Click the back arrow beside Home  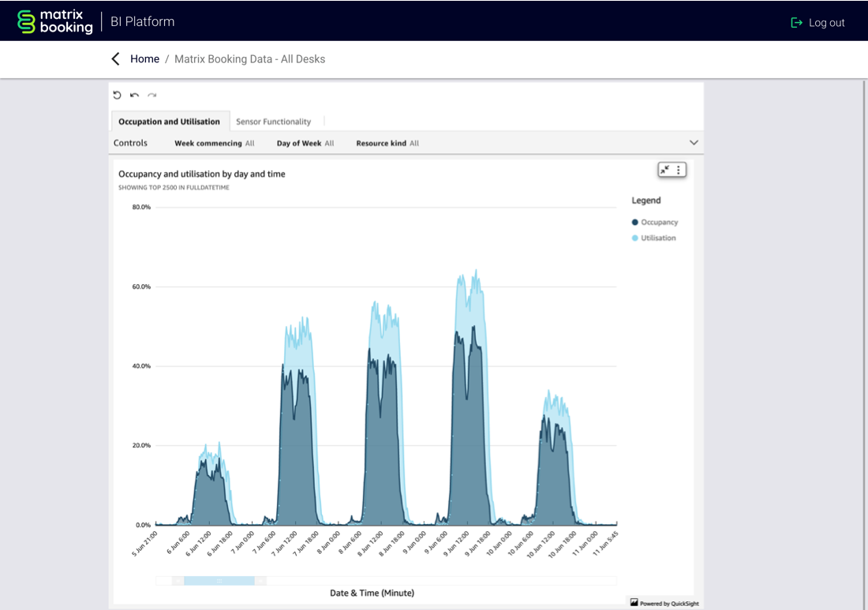point(116,59)
